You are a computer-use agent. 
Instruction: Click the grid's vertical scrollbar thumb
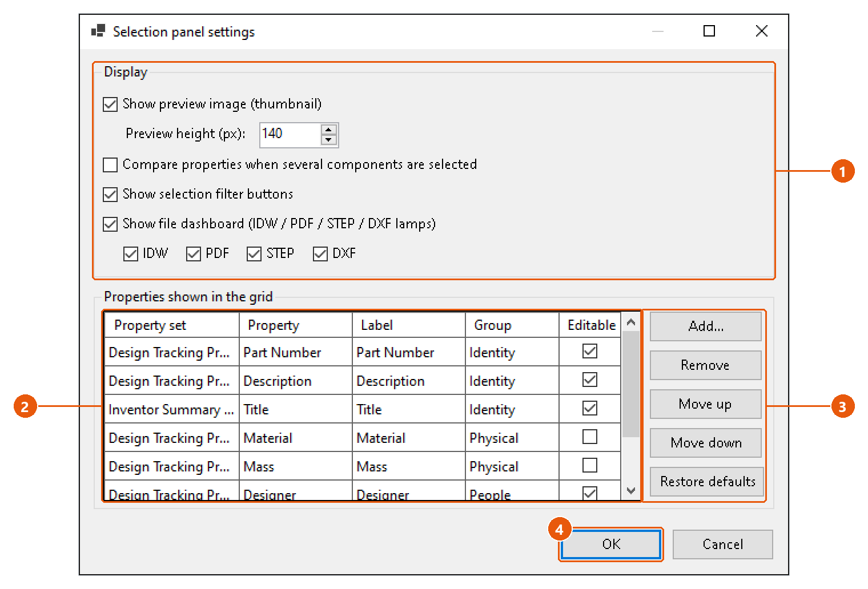631,384
